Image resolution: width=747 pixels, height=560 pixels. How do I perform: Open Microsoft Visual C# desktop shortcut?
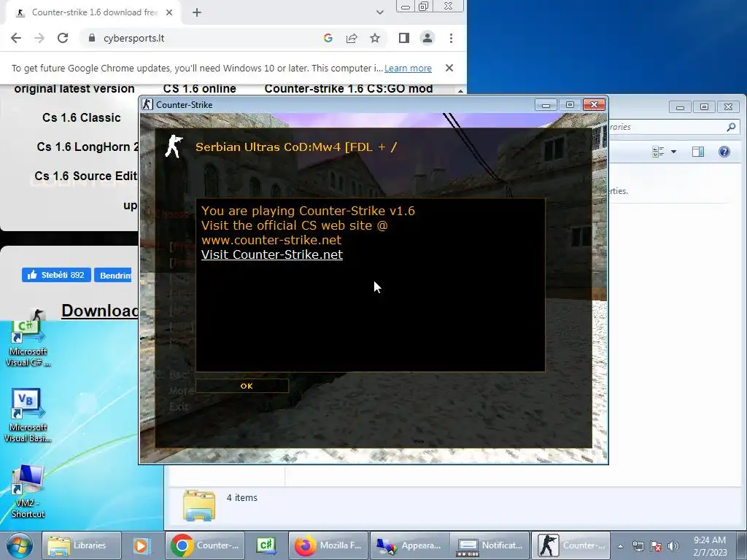28,343
